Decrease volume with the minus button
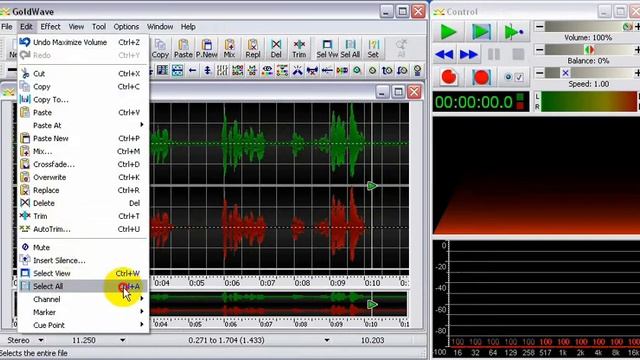This screenshot has width=640, height=360. (539, 27)
